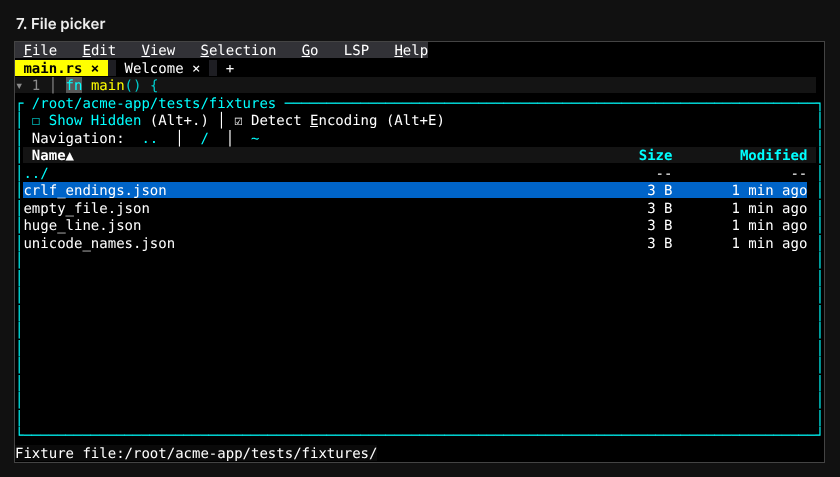
Task: Open the File menu
Action: point(40,50)
